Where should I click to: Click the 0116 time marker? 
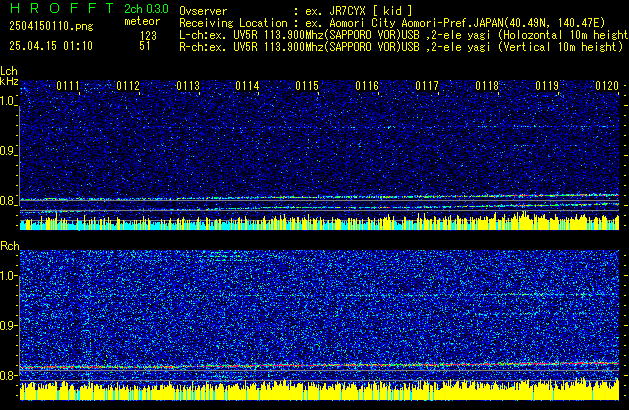[x=367, y=86]
